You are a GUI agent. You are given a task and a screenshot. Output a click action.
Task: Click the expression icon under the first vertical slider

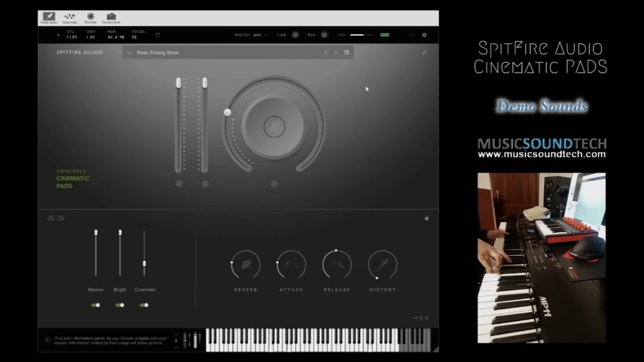179,184
